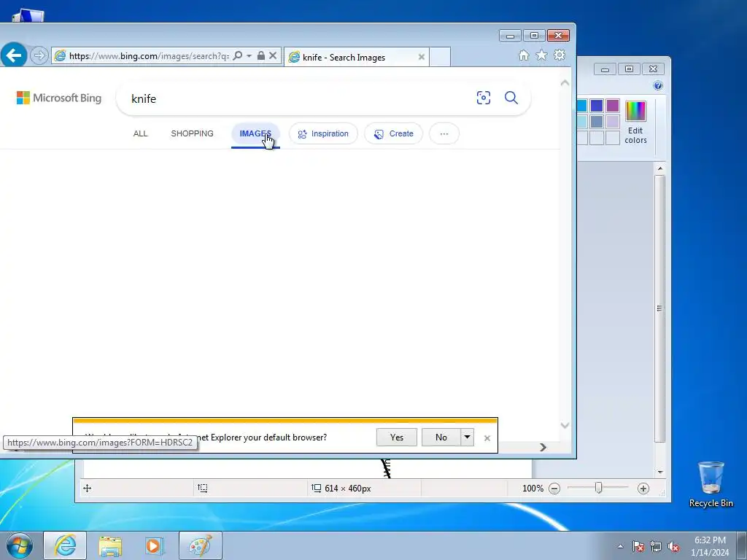Switch to the ALL results tab
Viewport: 747px width, 560px height.
[x=140, y=134]
